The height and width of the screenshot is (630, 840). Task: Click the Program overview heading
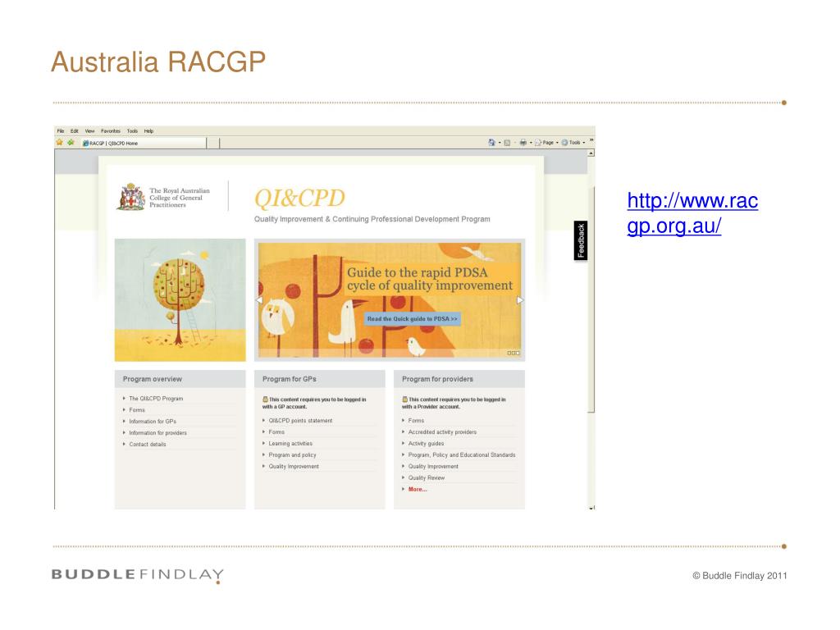coord(152,379)
